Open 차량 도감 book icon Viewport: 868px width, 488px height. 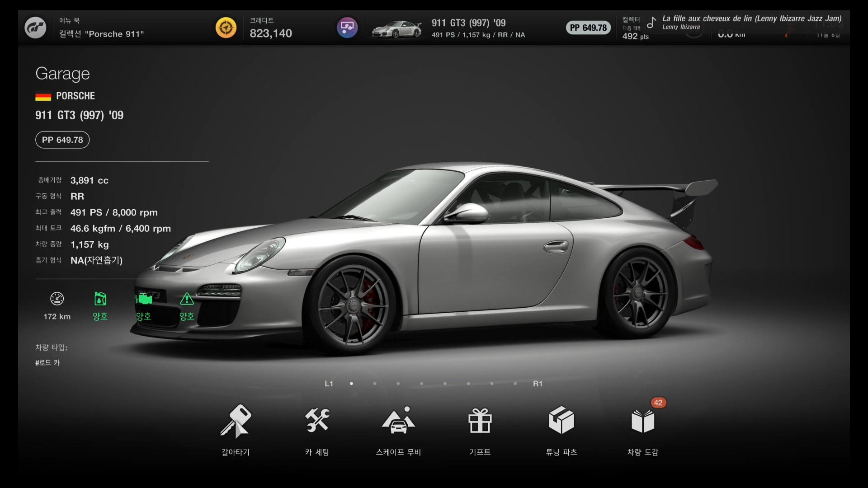click(x=642, y=421)
